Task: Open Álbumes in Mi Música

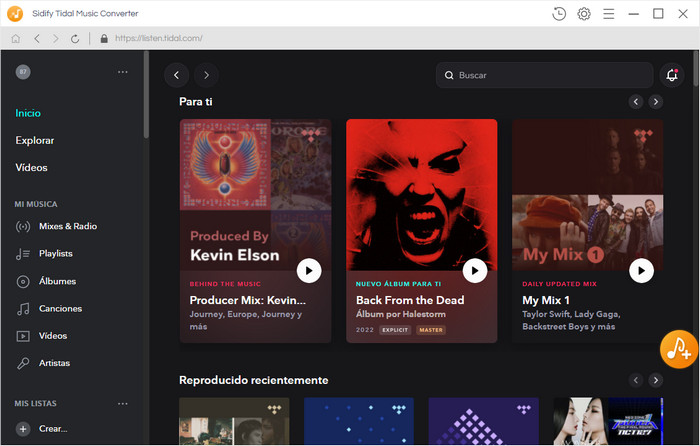Action: click(58, 281)
